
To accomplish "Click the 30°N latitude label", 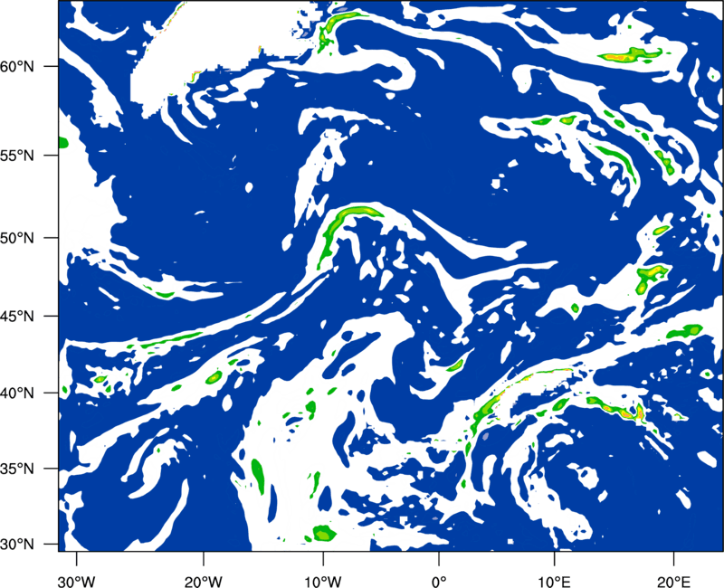I will coord(17,545).
